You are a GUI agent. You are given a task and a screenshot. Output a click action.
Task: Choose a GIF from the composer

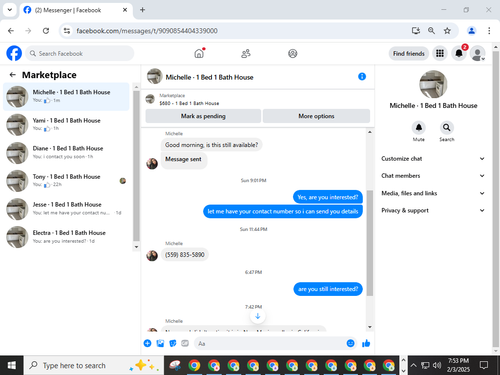pos(185,343)
